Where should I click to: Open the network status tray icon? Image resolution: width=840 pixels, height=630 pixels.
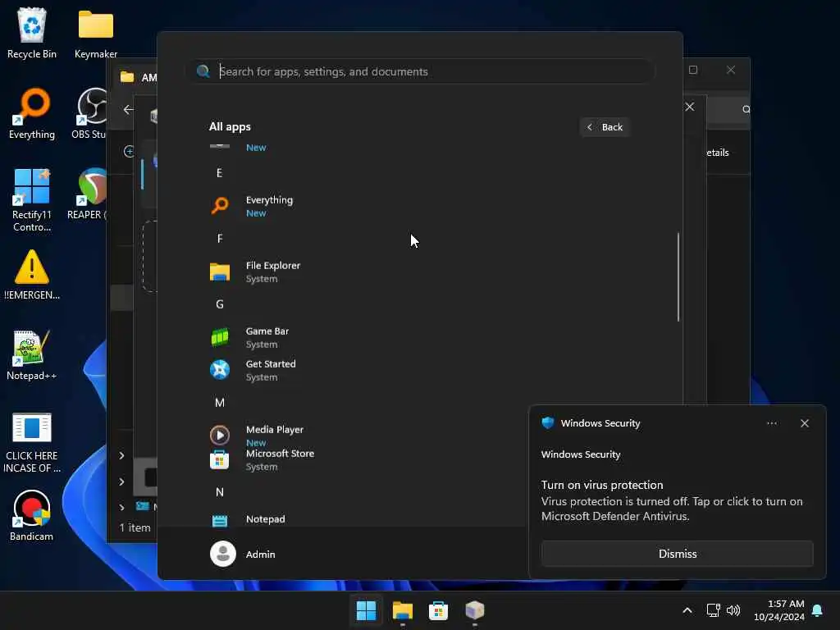tap(713, 610)
